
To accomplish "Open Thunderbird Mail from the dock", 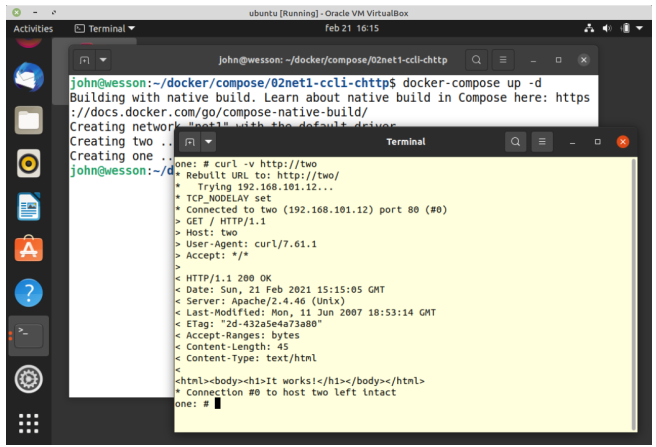I will pyautogui.click(x=28, y=79).
